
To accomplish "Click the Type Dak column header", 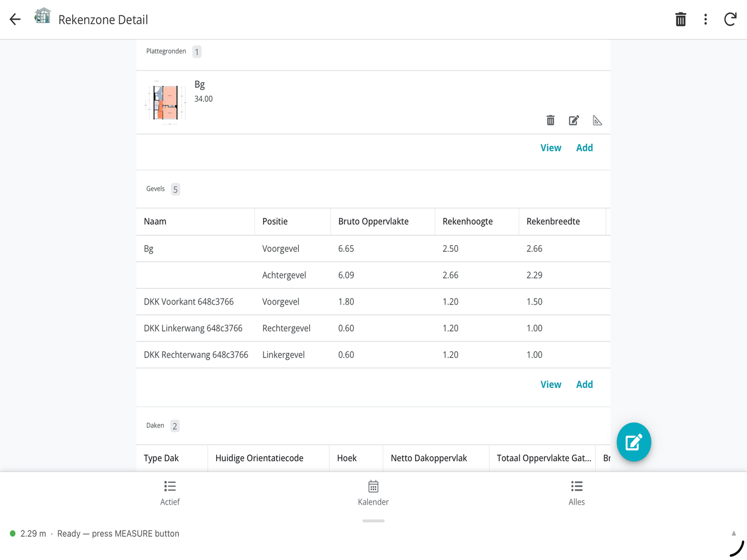I will click(x=172, y=458).
